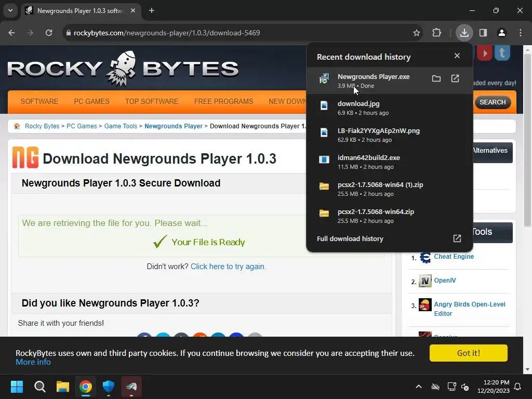Open the notification bell
Image resolution: width=532 pixels, height=399 pixels.
[518, 387]
